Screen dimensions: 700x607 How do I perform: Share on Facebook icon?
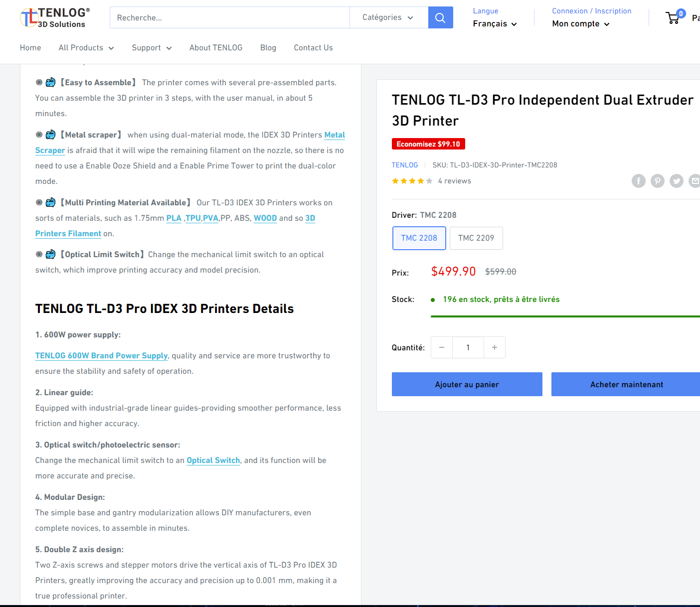pyautogui.click(x=639, y=181)
